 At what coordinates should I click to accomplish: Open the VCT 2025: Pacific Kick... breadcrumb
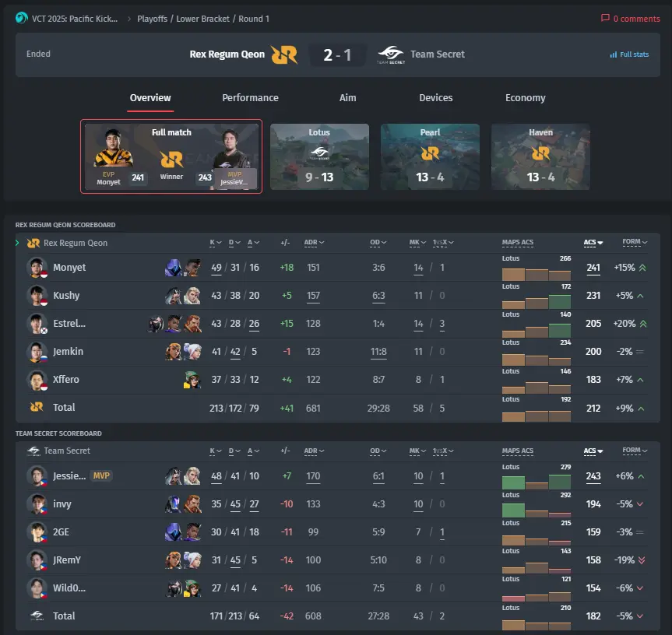pyautogui.click(x=75, y=19)
